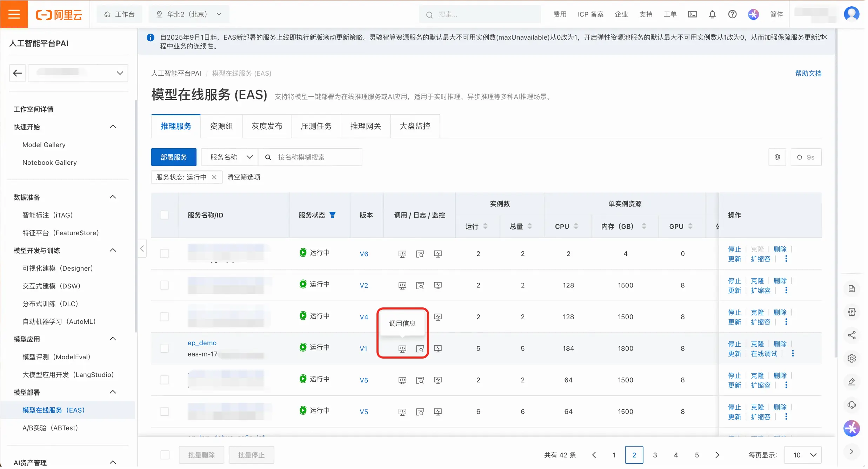Open the hamburger main menu
Viewport: 868px width, 469px height.
pyautogui.click(x=14, y=14)
